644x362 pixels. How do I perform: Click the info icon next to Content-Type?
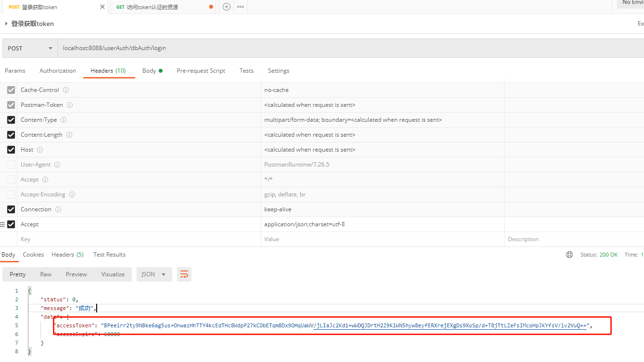63,120
